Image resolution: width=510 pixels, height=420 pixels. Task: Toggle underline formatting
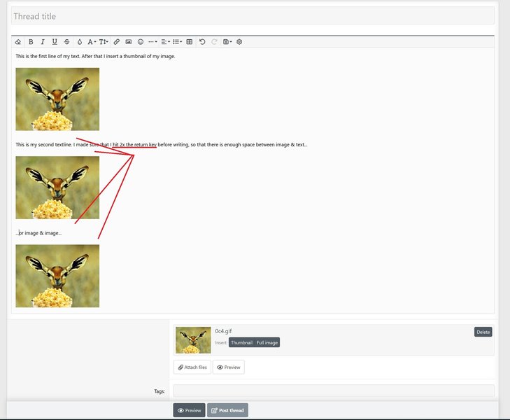pyautogui.click(x=55, y=42)
